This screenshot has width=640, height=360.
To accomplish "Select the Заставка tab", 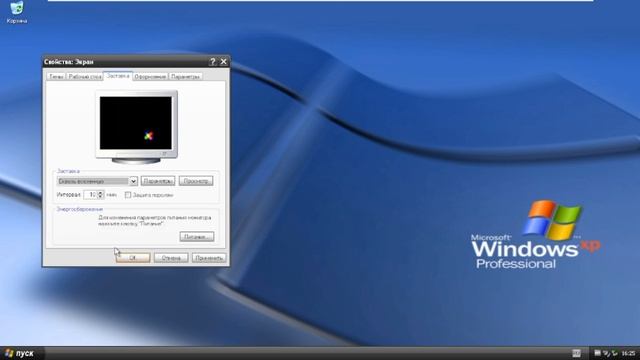I will tap(118, 76).
